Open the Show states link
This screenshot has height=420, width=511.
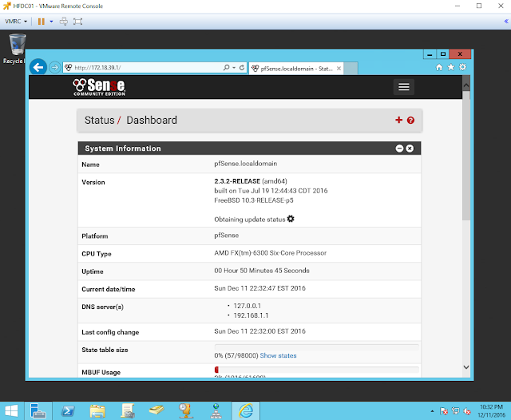tap(278, 355)
